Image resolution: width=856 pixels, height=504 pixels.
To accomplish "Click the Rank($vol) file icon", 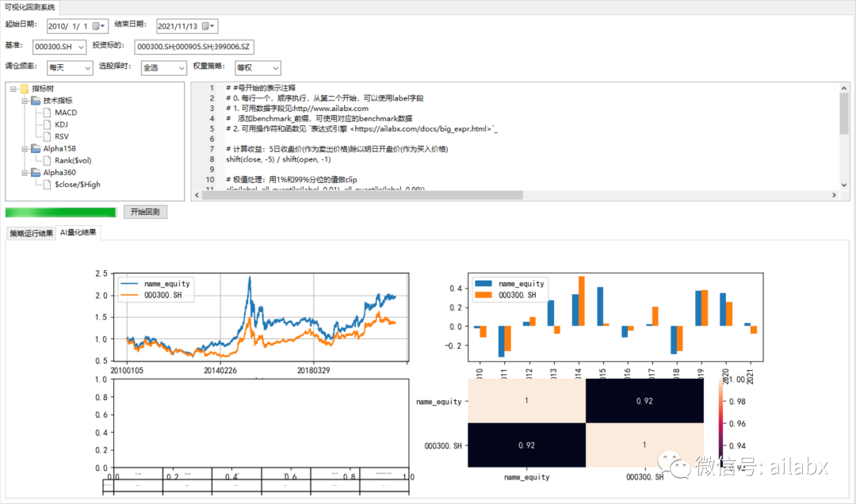I will click(x=47, y=161).
